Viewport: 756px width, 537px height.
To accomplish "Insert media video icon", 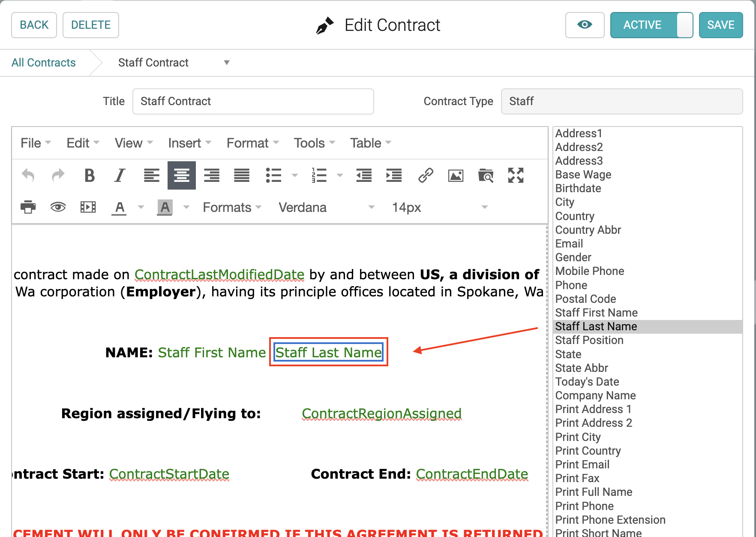I will tap(88, 207).
